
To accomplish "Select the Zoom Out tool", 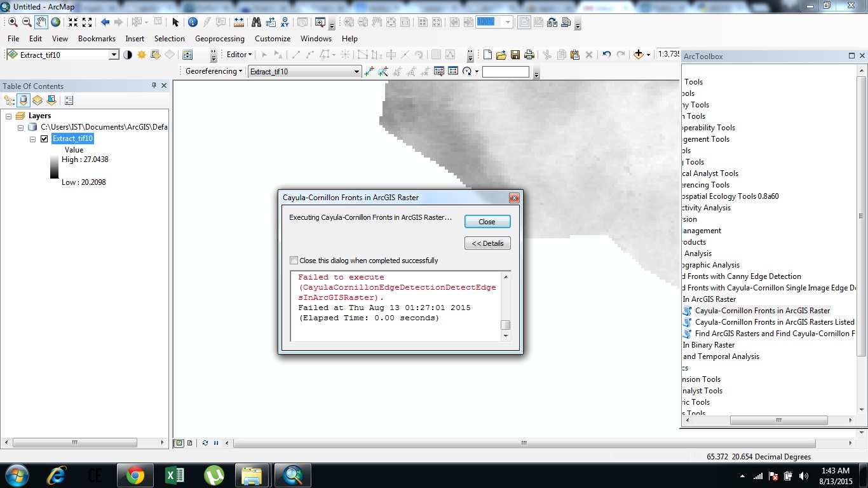I will 27,22.
